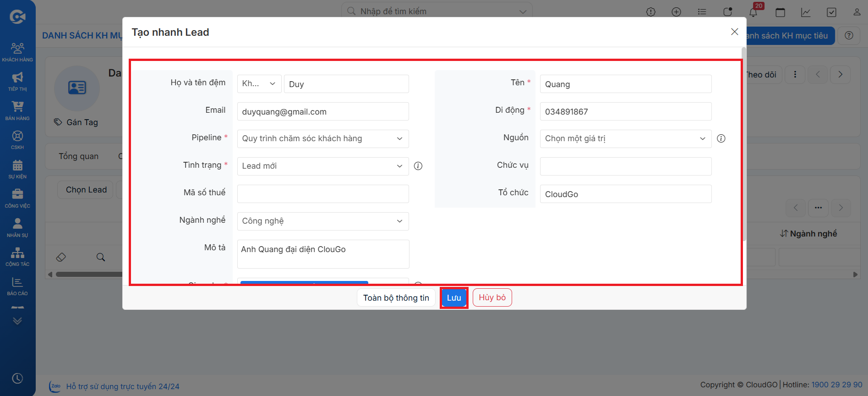The height and width of the screenshot is (396, 868).
Task: Open the contact card avatar thumbnail
Action: coord(77,88)
